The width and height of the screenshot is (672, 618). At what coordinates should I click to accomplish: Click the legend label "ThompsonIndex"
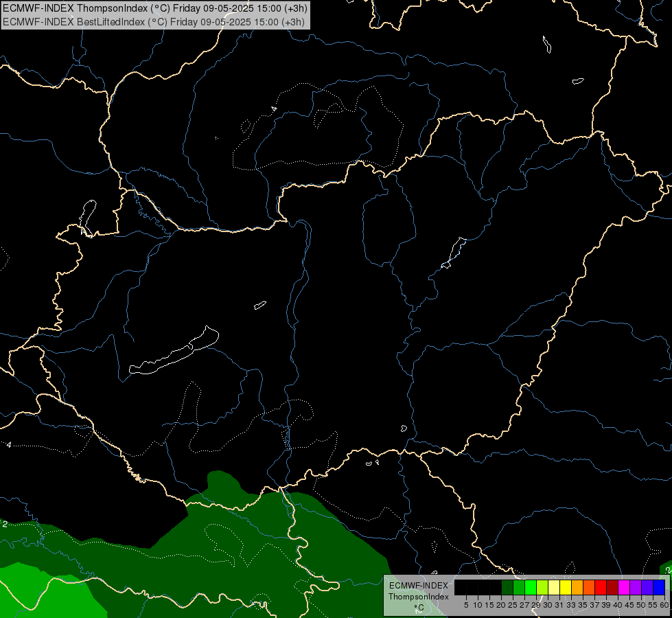(419, 597)
